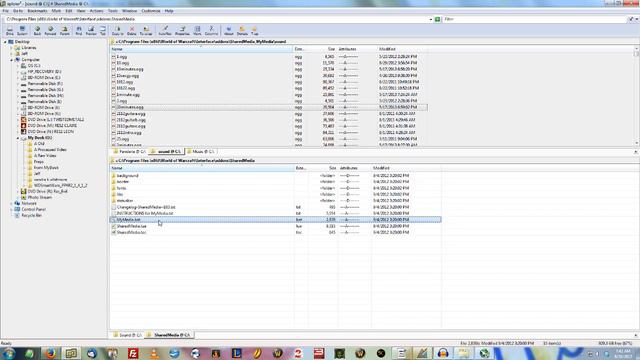The width and height of the screenshot is (640, 360).
Task: Open the address bar history dropdown
Action: [x=431, y=19]
